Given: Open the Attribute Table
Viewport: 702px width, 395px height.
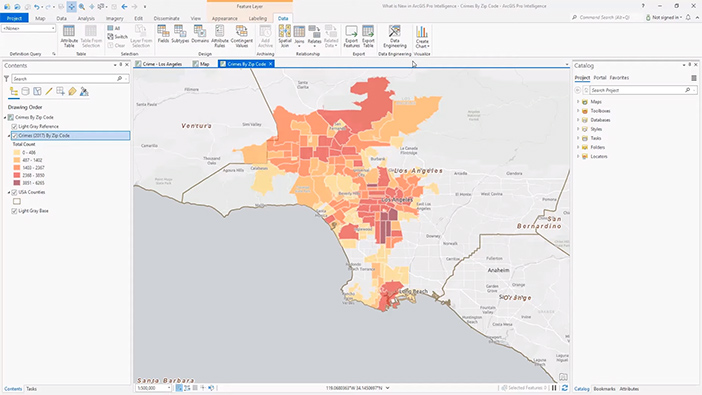Looking at the screenshot, I should tap(69, 36).
